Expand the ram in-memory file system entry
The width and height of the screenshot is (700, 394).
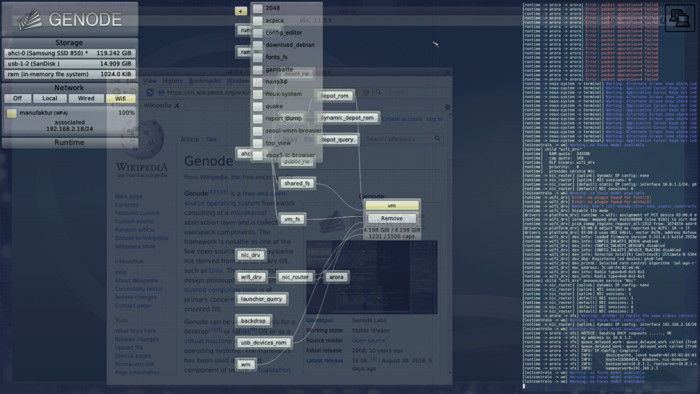[70, 75]
